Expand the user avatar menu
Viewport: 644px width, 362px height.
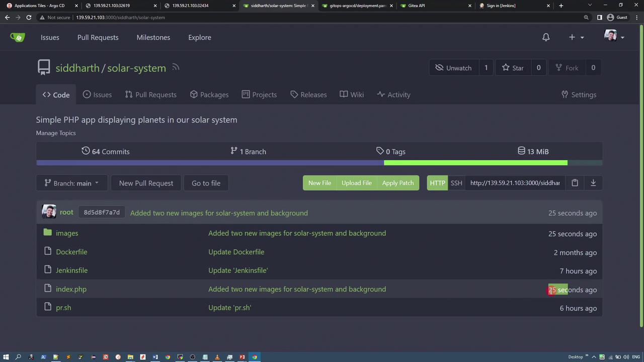[x=614, y=37]
